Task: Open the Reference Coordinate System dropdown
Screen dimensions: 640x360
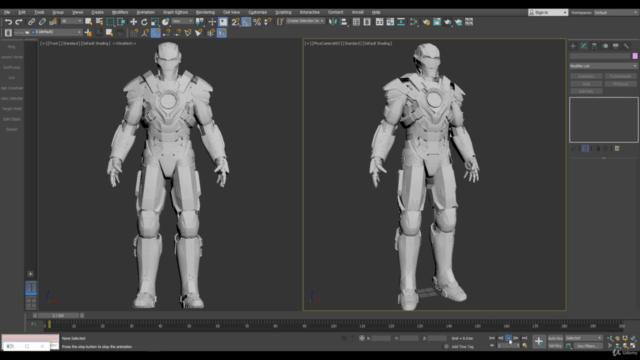Action: pos(182,21)
